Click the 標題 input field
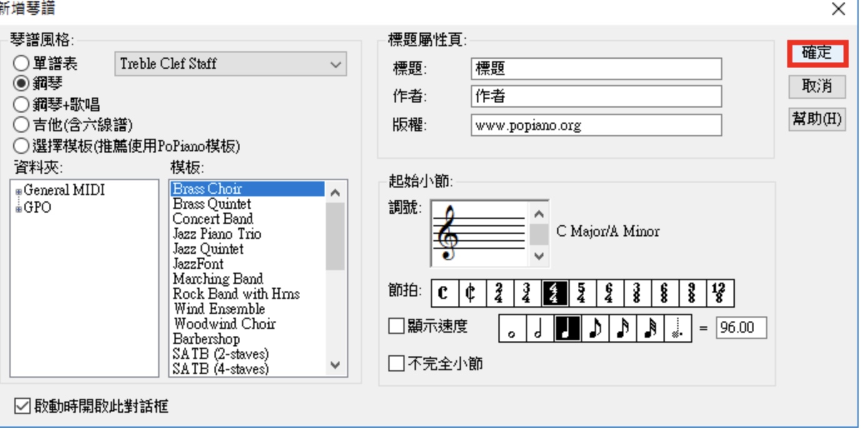 [597, 69]
